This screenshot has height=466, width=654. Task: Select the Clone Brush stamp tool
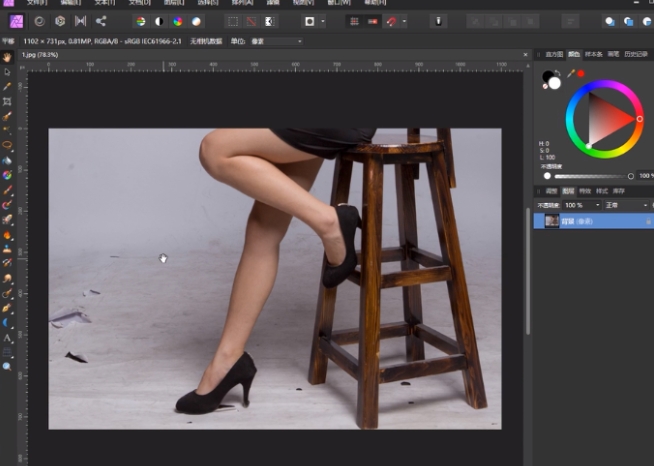coord(7,249)
